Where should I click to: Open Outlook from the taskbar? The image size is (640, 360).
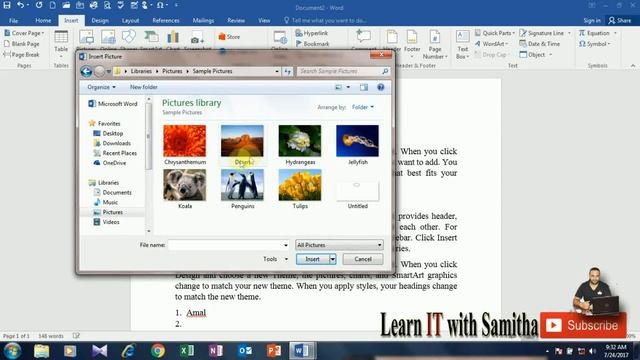[x=245, y=351]
